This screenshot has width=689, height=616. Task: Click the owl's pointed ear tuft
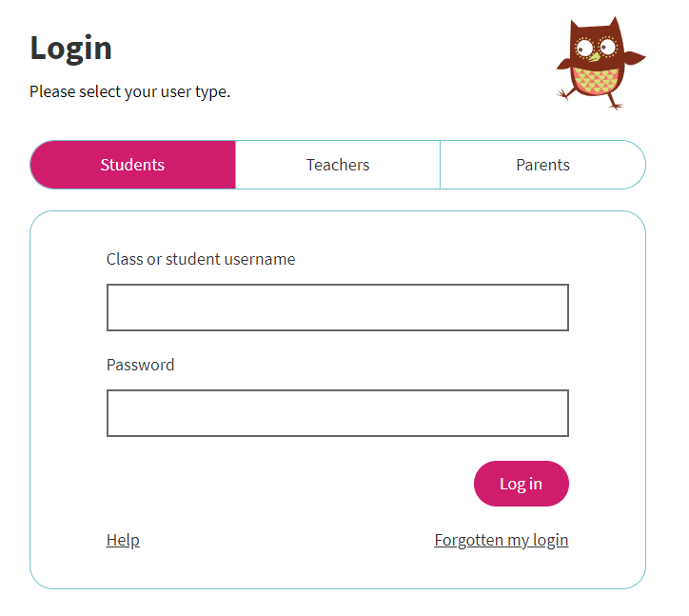613,23
